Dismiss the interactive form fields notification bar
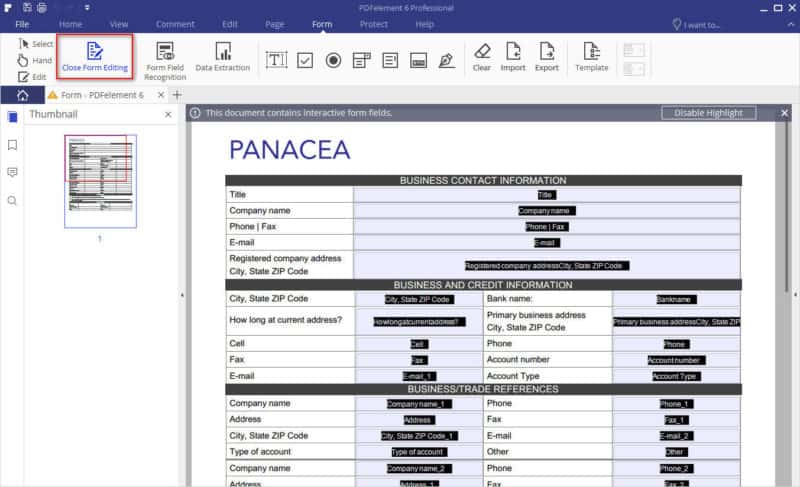 pyautogui.click(x=785, y=113)
